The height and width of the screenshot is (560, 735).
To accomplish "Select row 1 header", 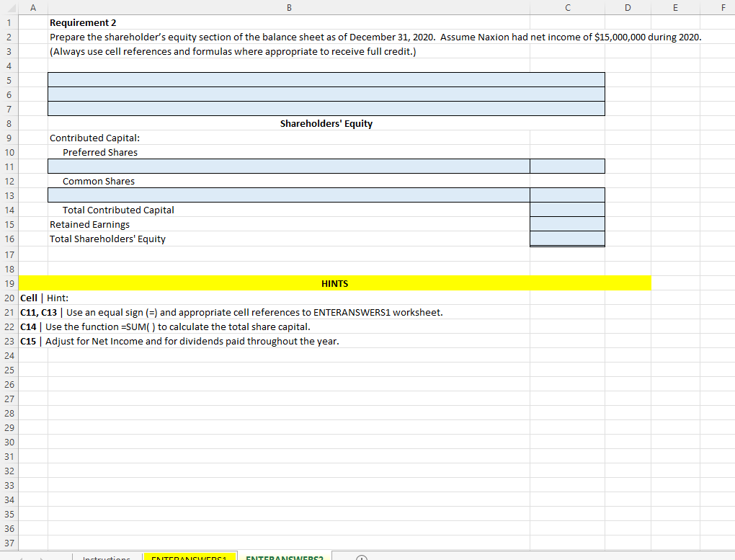I will pos(9,22).
